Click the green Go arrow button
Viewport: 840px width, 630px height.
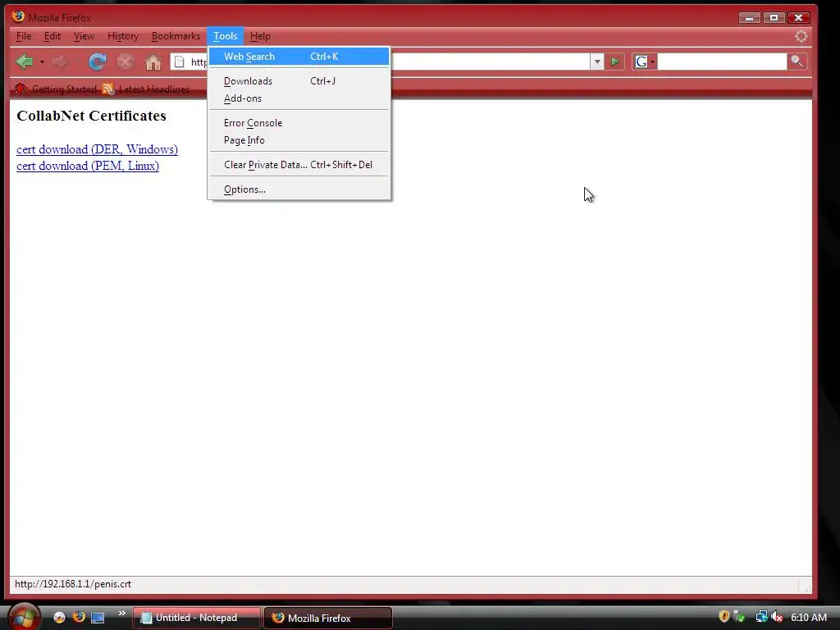[615, 62]
